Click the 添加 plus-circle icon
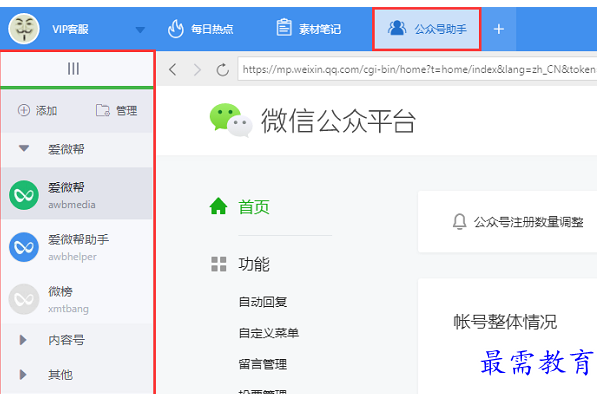 pyautogui.click(x=24, y=110)
